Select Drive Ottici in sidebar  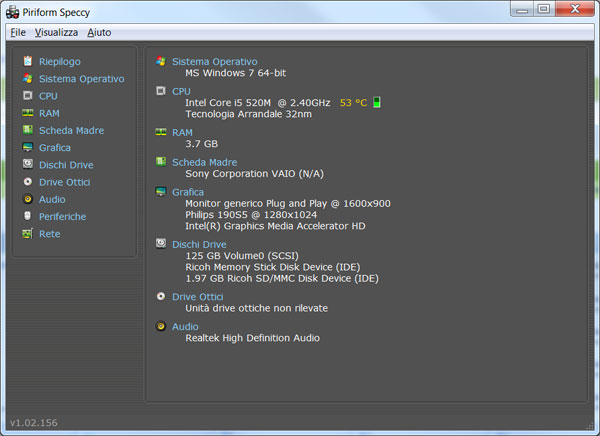[x=65, y=182]
